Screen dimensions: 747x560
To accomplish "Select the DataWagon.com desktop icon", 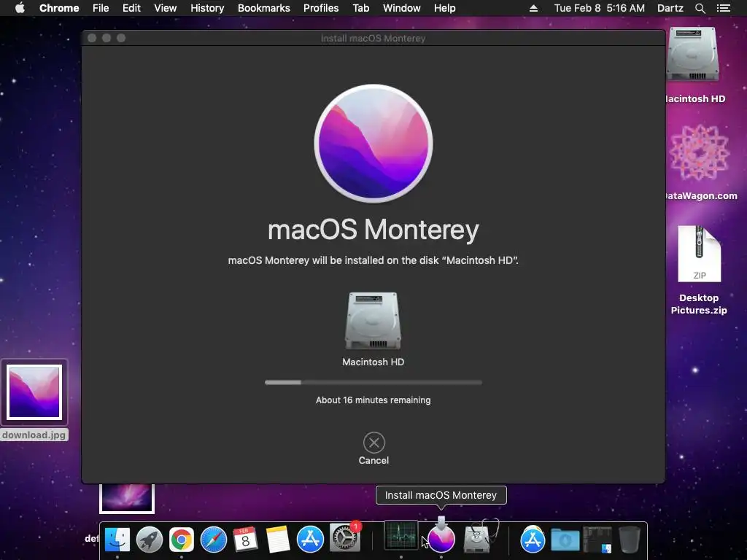I will tap(699, 152).
